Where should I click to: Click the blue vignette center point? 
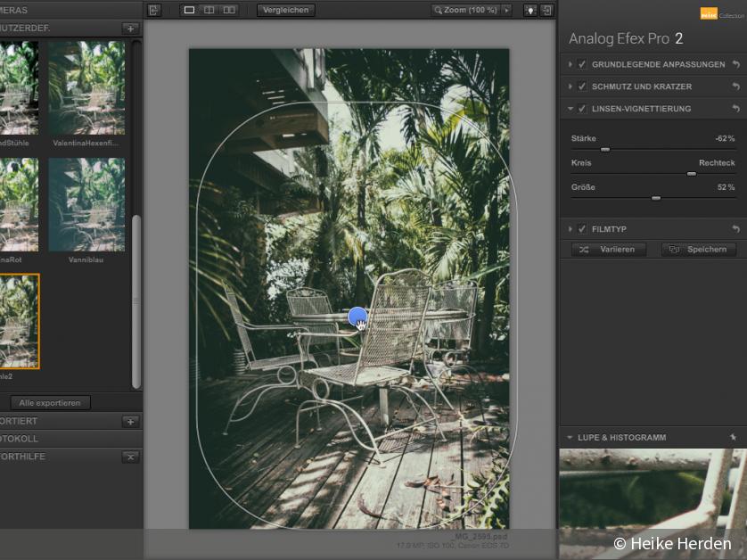click(357, 317)
